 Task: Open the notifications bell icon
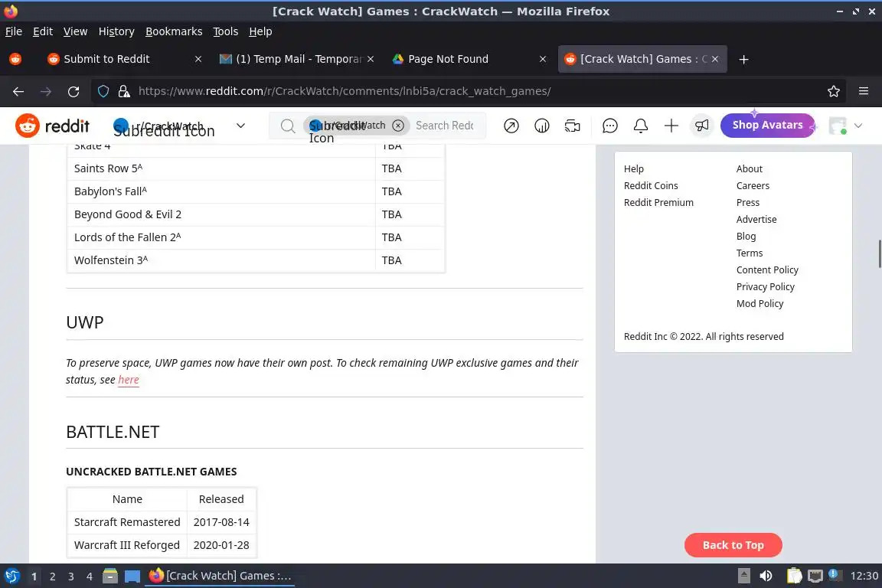(641, 126)
